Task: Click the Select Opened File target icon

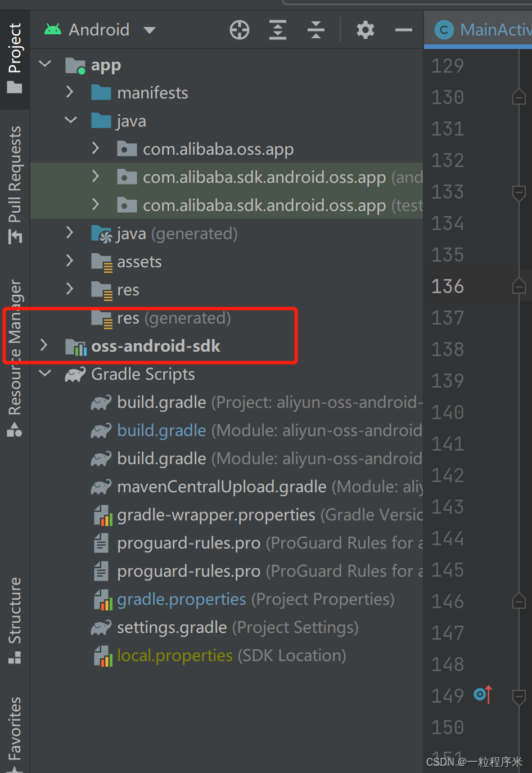Action: click(240, 30)
